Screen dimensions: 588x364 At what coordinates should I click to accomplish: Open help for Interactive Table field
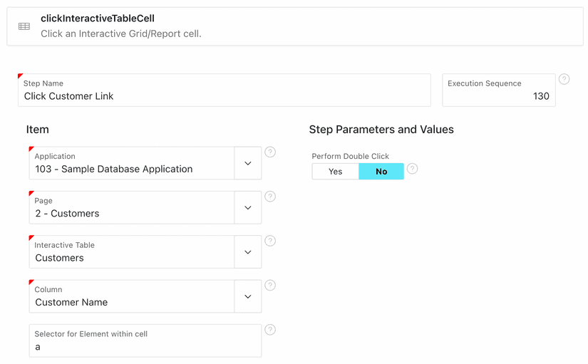tap(270, 241)
